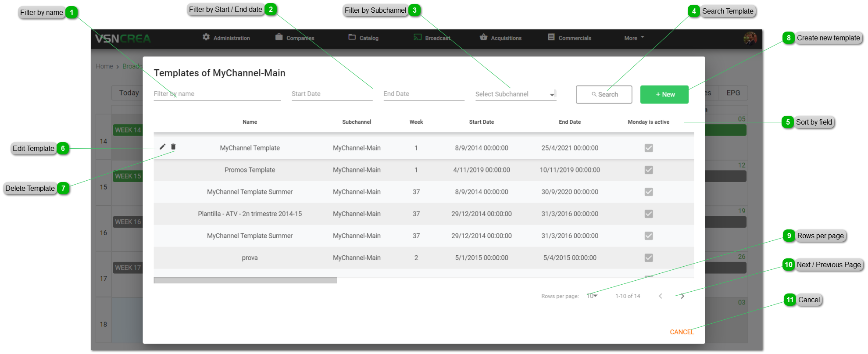Image resolution: width=868 pixels, height=354 pixels.
Task: Expand the More menu in navigation bar
Action: [x=634, y=38]
